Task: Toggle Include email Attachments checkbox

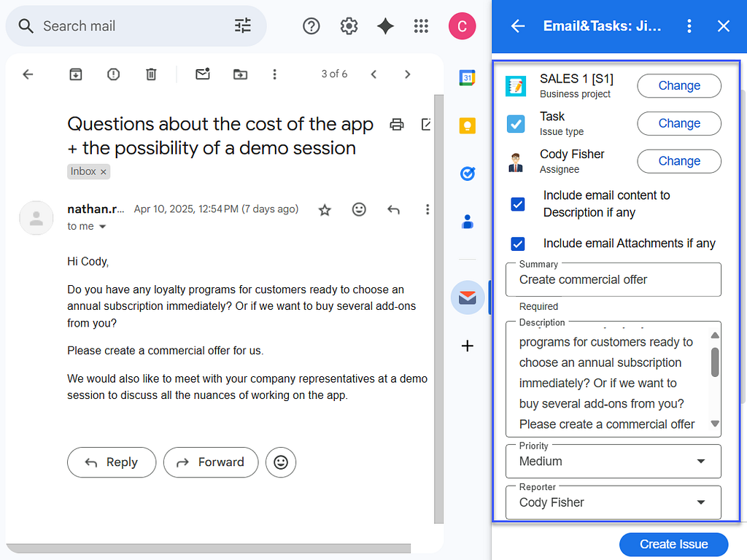Action: tap(517, 244)
